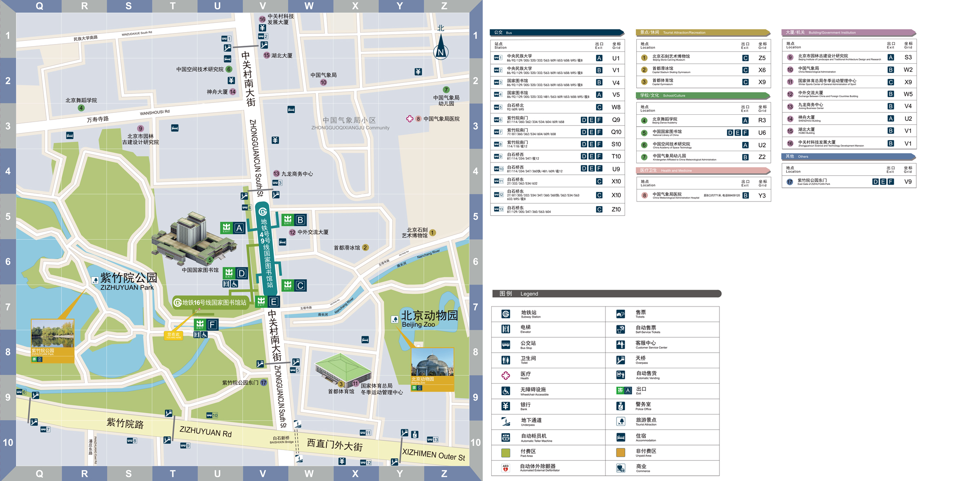980x481 pixels.
Task: Click the 中国气象局医院 row (Y3)
Action: click(703, 196)
